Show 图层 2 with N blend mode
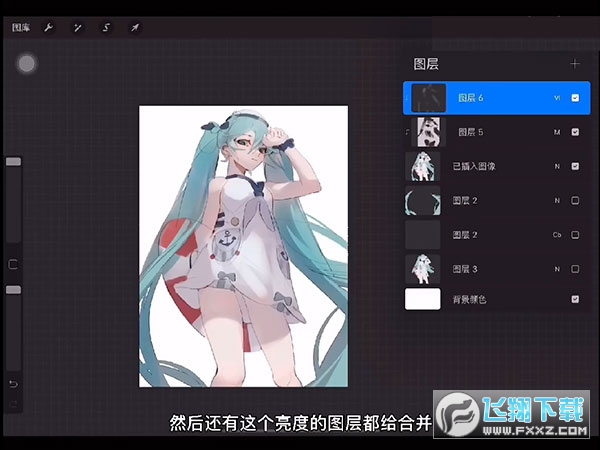The height and width of the screenshot is (450, 600). pos(575,201)
